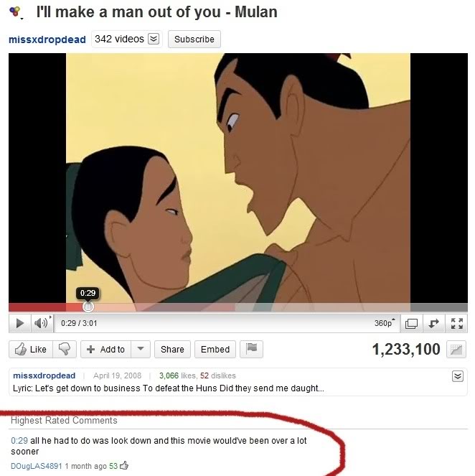Viewport: 475px width, 476px height.
Task: Jump to 0:29 timestamp in comment
Action: 19,441
